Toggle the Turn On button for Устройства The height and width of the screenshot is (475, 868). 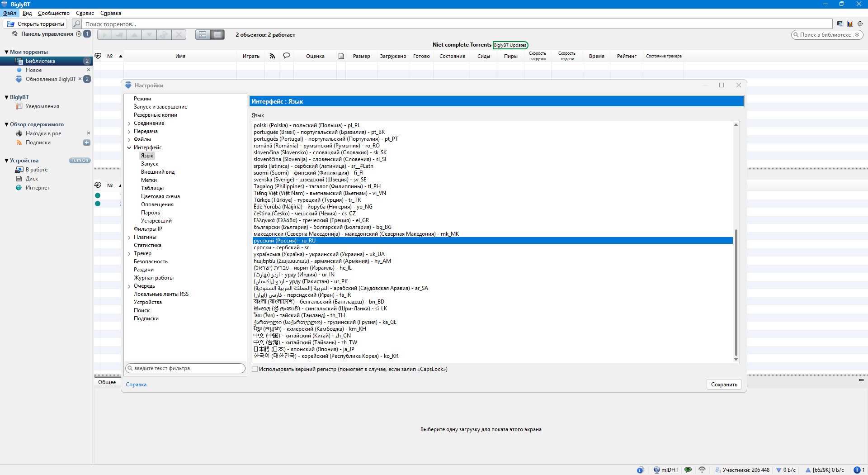(x=80, y=161)
